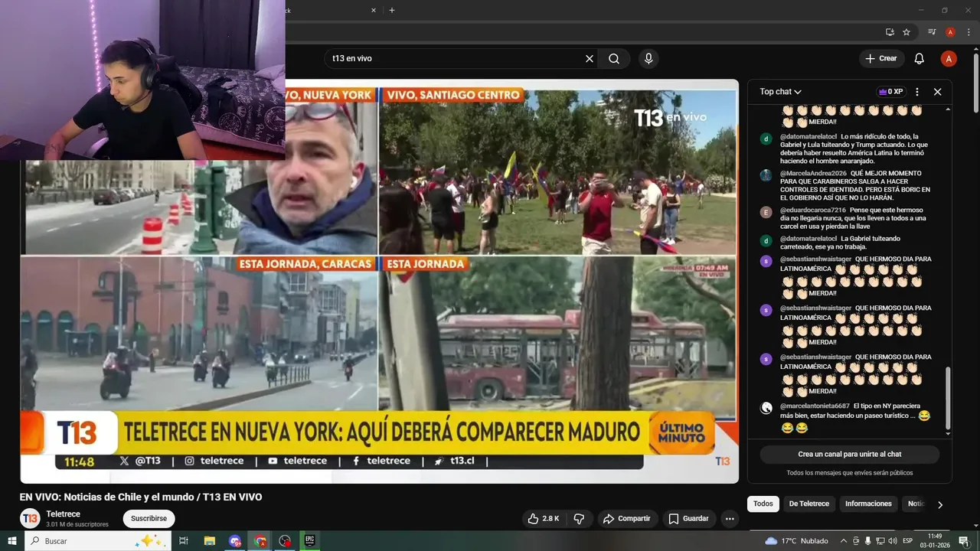Viewport: 980px width, 551px height.
Task: Open the 17°C Nublado weather widget
Action: click(796, 541)
